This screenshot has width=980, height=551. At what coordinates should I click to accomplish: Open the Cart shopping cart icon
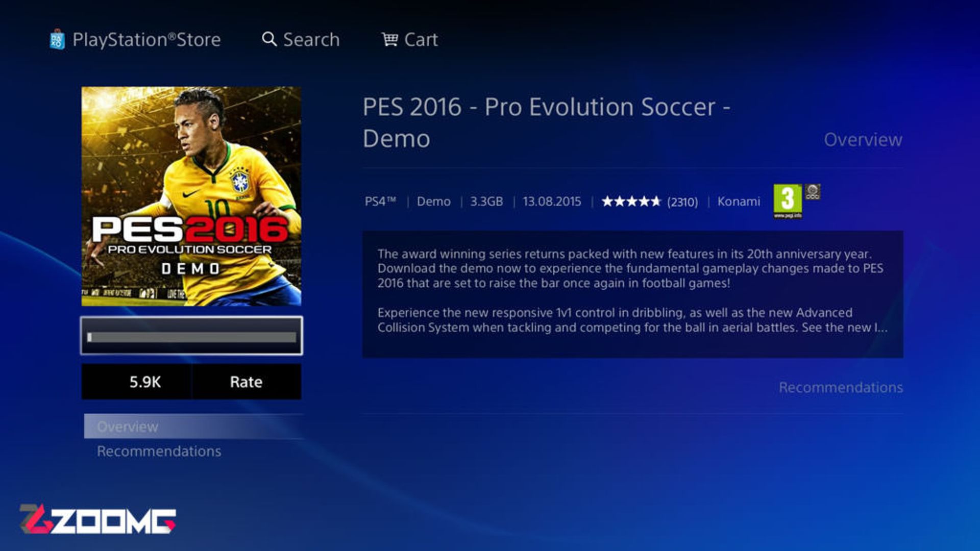coord(389,39)
